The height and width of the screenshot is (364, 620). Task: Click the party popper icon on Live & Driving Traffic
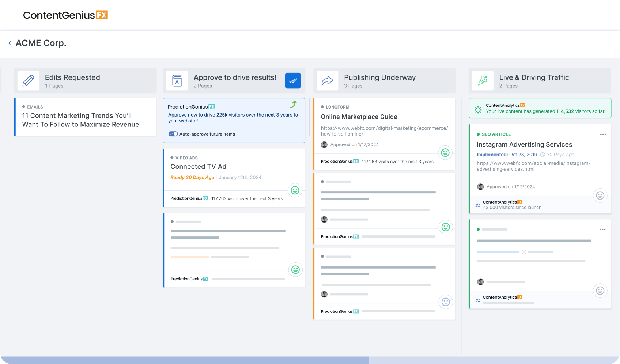483,80
